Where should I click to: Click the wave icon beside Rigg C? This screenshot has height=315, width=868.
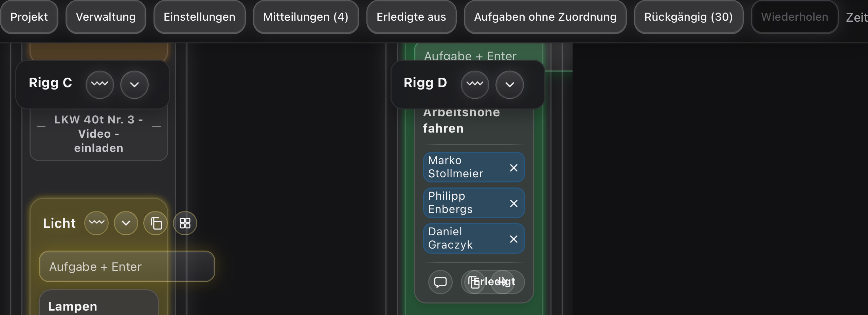[100, 84]
